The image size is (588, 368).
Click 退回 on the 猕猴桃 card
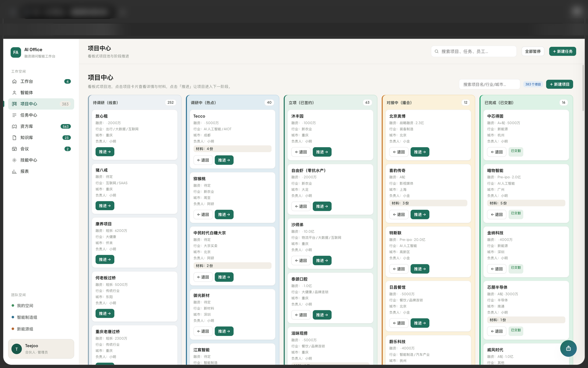(203, 215)
